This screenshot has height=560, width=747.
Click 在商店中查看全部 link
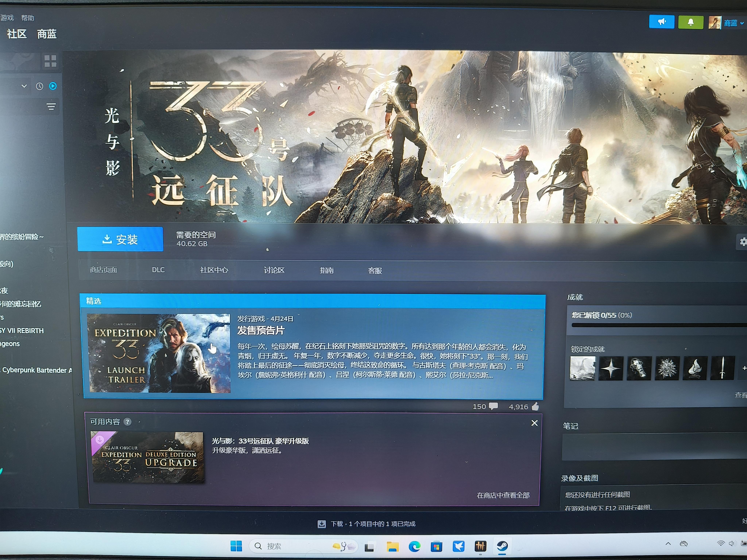pyautogui.click(x=503, y=495)
